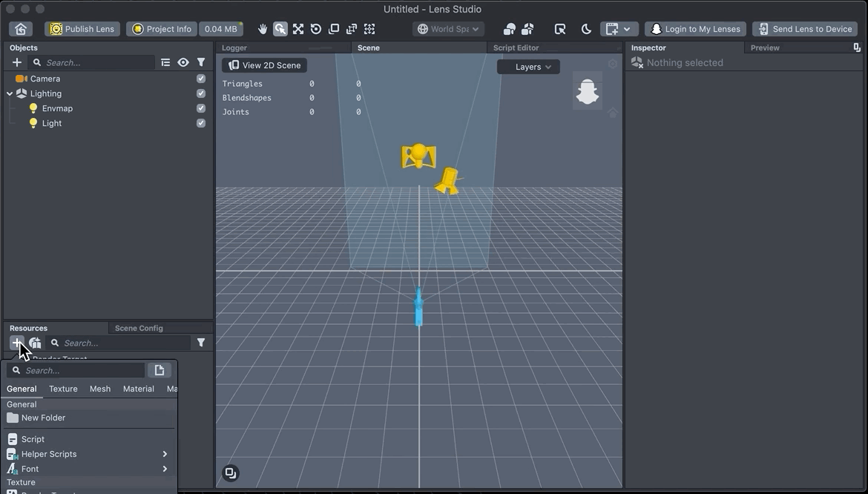868x494 pixels.
Task: Select the Texture tab in the popup
Action: pos(63,389)
